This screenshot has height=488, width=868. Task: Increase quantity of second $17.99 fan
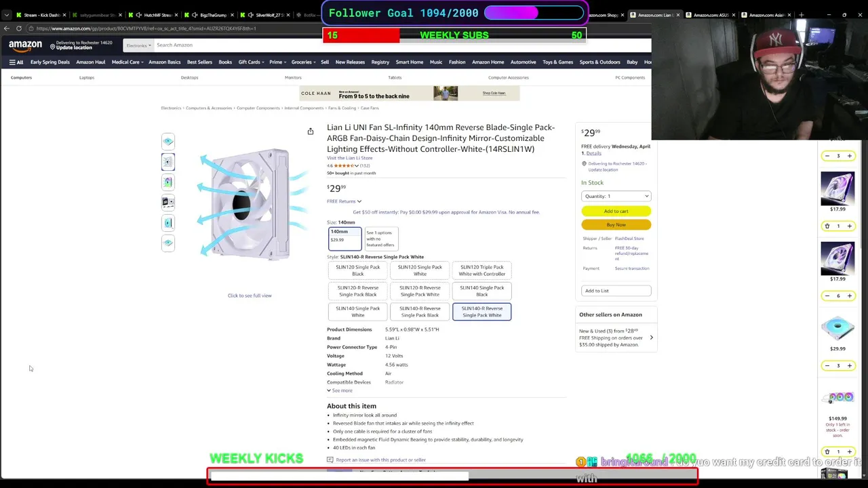[x=849, y=296]
